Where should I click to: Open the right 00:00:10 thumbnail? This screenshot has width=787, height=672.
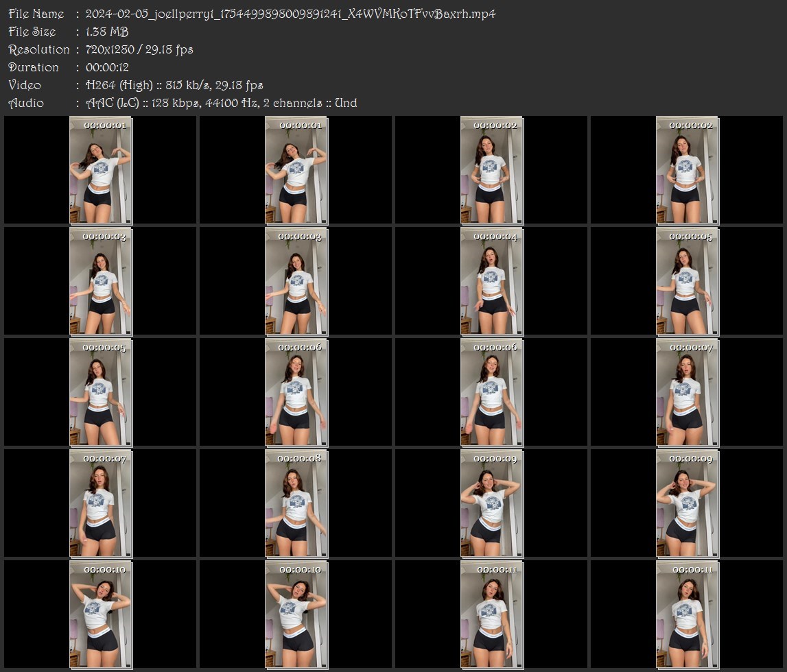tap(296, 615)
